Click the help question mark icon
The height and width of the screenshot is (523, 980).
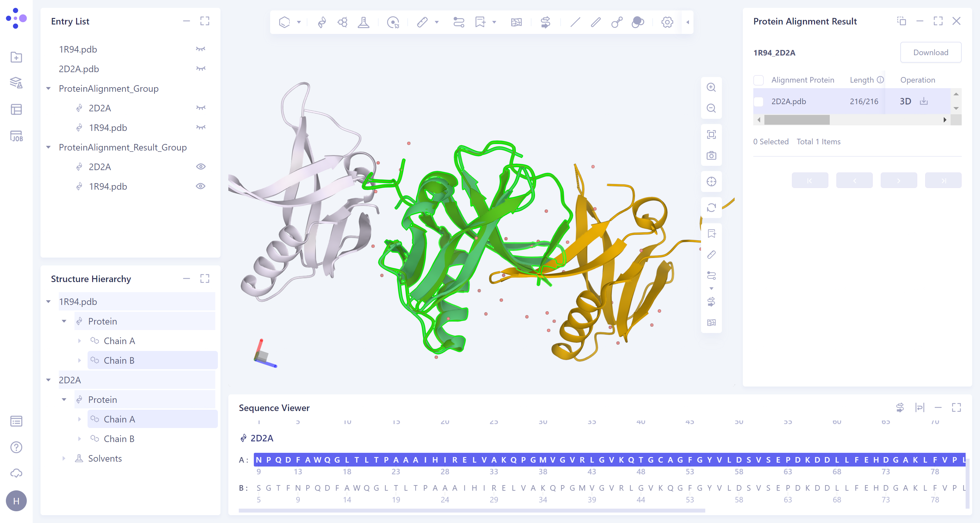16,447
